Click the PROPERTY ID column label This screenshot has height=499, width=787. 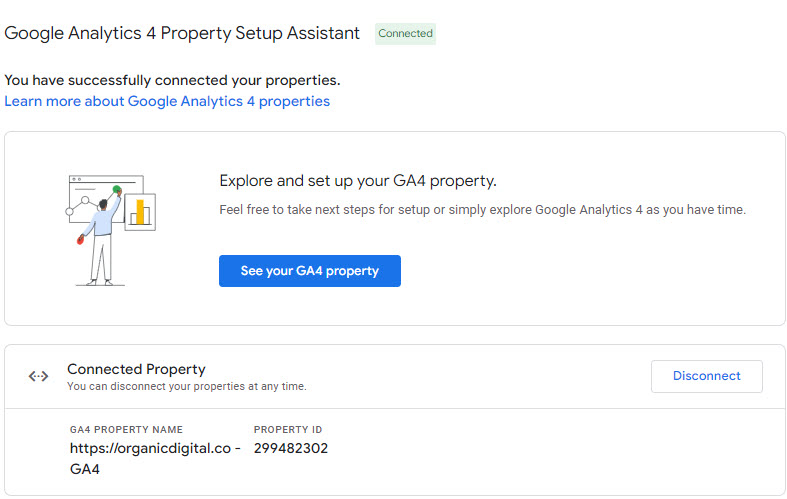pyautogui.click(x=288, y=430)
